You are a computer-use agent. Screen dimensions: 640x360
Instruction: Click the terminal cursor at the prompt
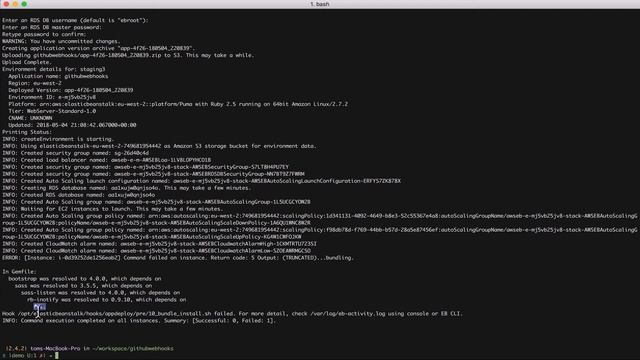(57, 356)
